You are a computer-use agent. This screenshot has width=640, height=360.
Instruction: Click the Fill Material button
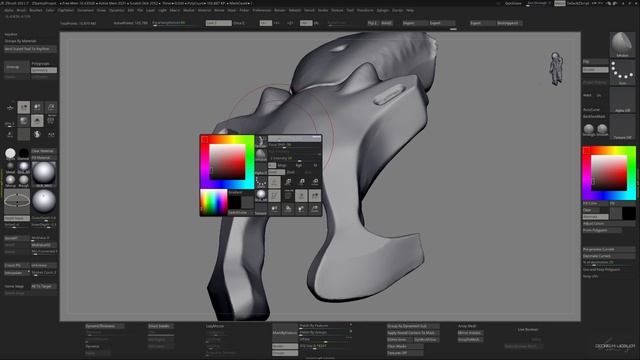(x=44, y=158)
